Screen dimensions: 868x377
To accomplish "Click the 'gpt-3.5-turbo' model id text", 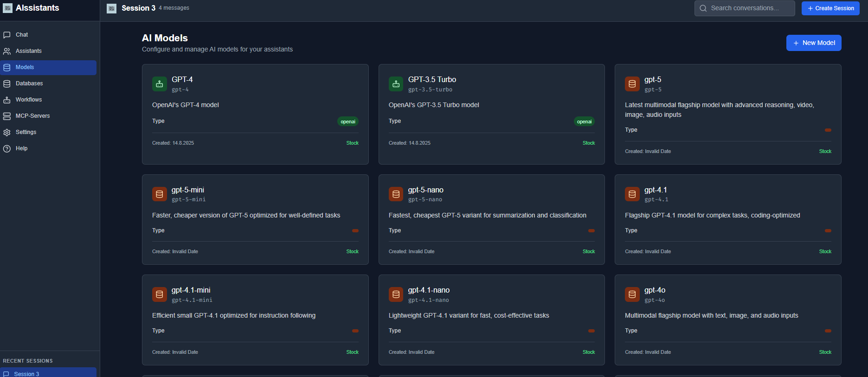I will [430, 89].
